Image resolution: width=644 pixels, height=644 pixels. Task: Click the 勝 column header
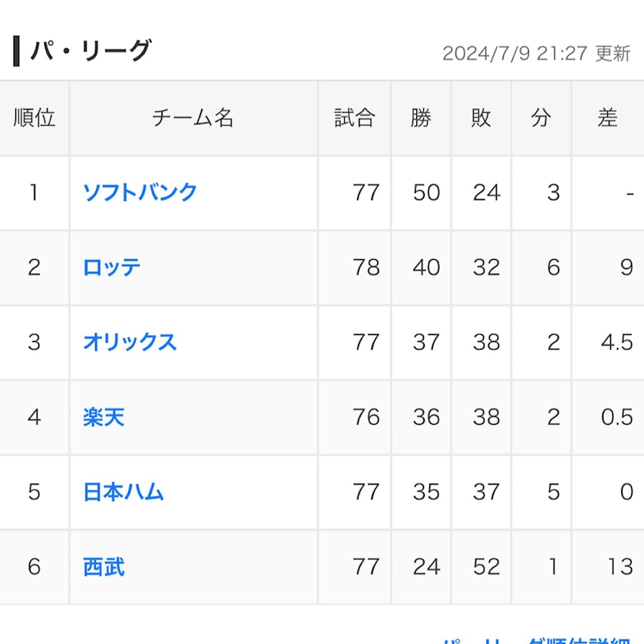coord(421,118)
